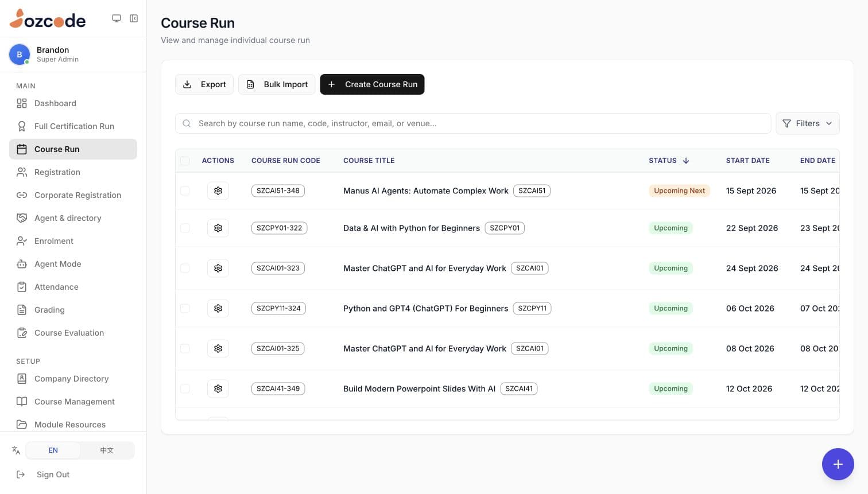Viewport: 868px width, 494px height.
Task: Click the floating plus button
Action: point(838,464)
